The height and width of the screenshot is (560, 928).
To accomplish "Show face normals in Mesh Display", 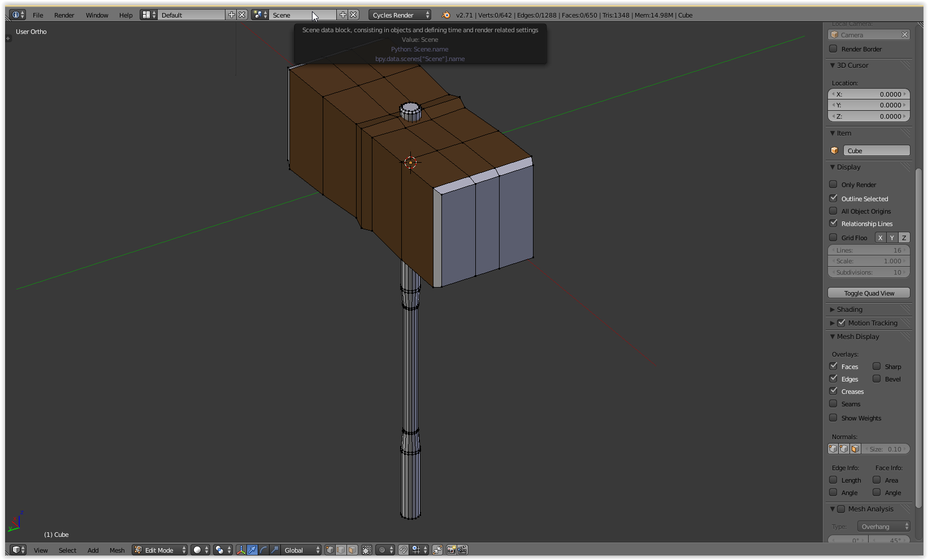I will coord(855,449).
